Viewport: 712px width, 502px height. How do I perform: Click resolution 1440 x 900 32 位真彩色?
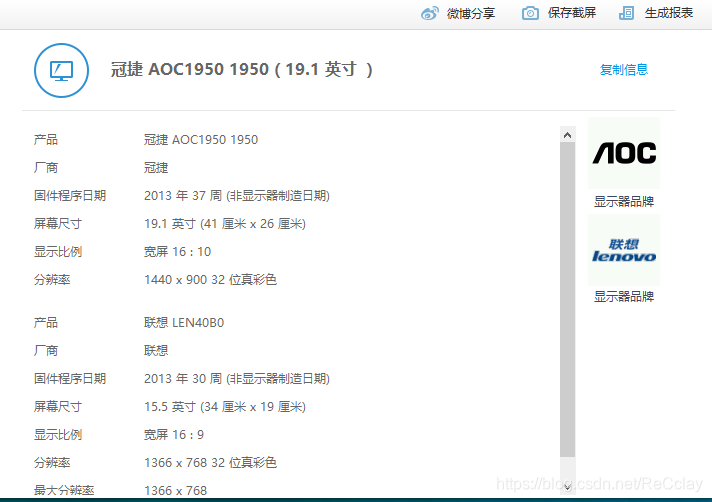pyautogui.click(x=210, y=280)
